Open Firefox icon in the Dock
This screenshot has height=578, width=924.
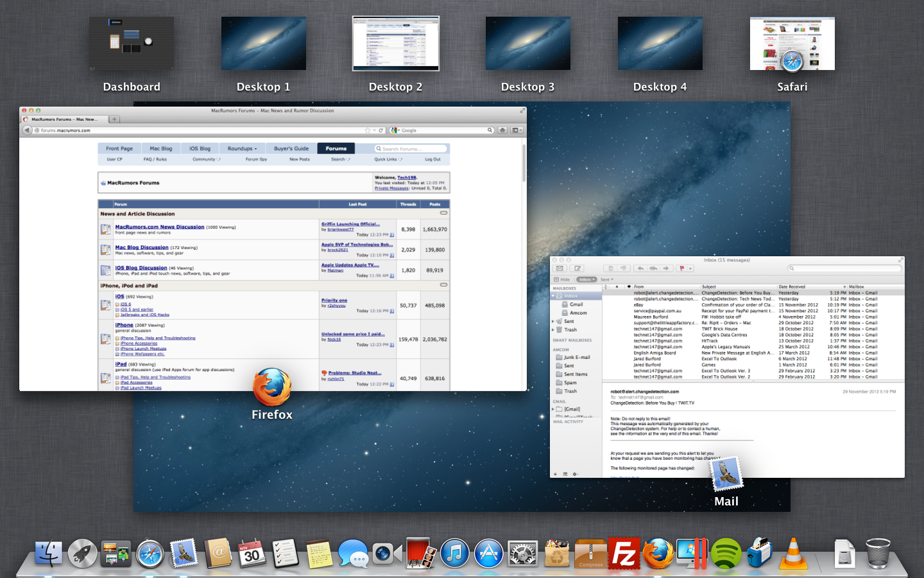pyautogui.click(x=658, y=553)
